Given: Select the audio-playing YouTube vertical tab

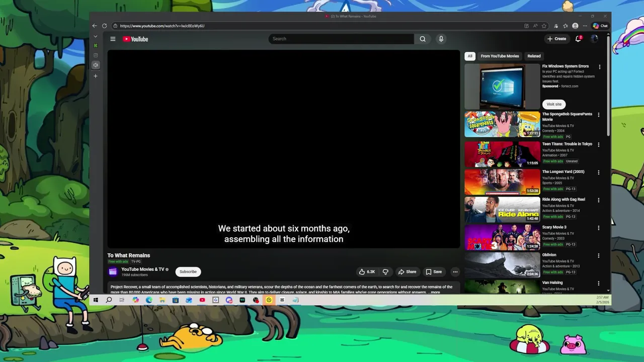Looking at the screenshot, I should point(96,65).
